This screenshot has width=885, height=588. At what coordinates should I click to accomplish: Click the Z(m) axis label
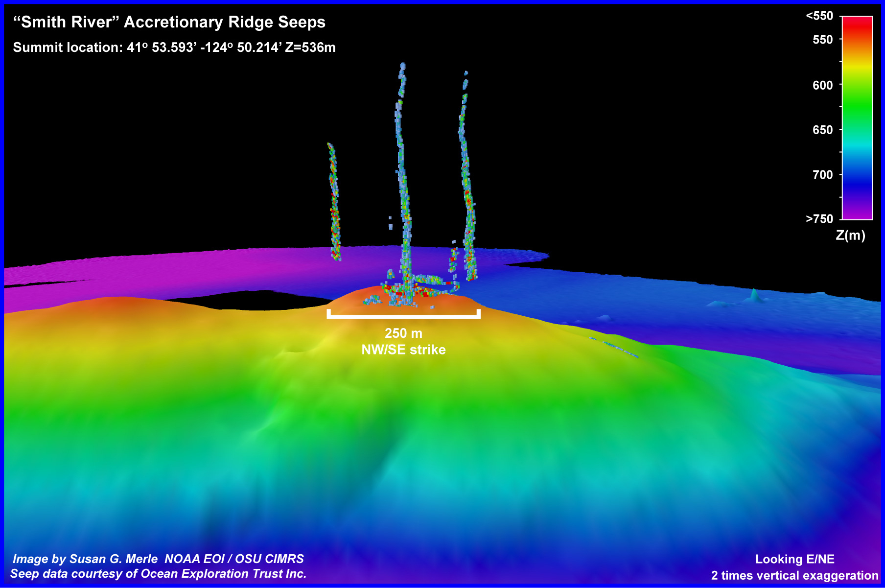point(851,235)
